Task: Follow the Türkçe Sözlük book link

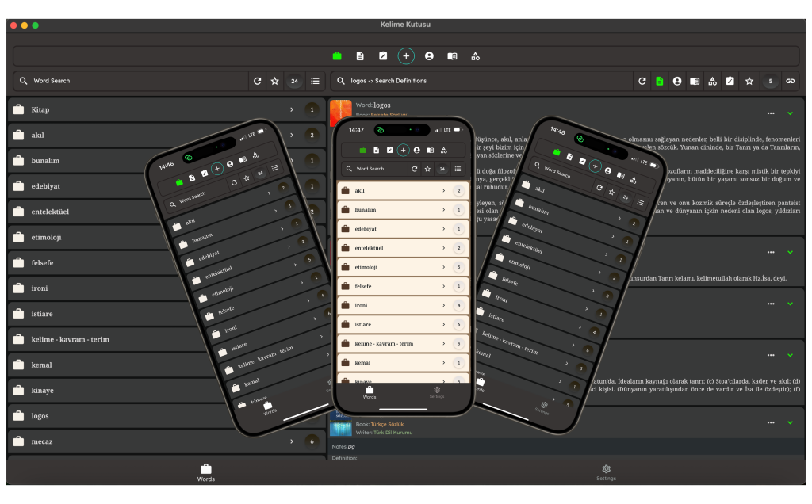Action: [387, 424]
